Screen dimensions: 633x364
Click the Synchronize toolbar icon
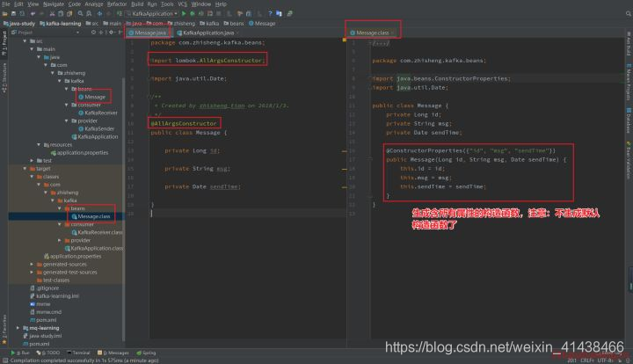coord(22,14)
